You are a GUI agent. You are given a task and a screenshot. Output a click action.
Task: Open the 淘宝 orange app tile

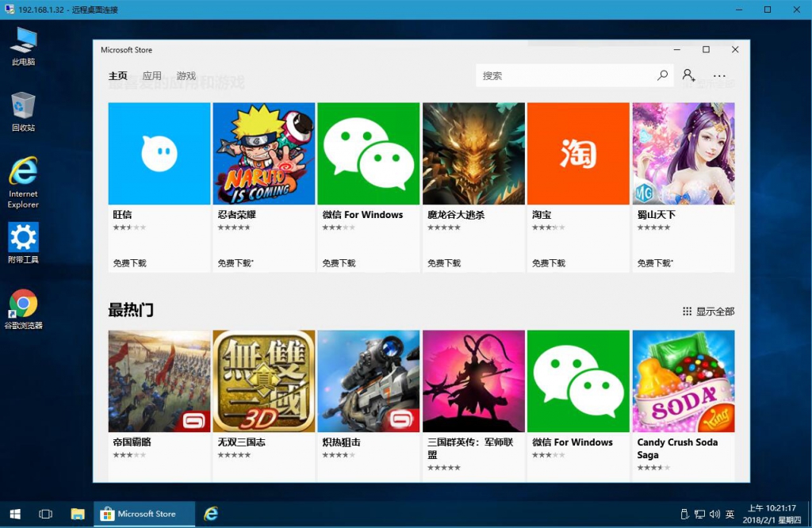(x=578, y=153)
